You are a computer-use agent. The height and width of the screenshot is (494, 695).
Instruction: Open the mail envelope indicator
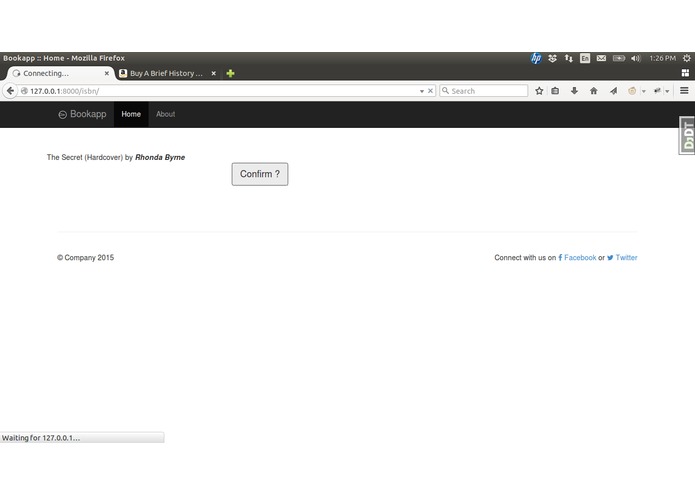[601, 58]
